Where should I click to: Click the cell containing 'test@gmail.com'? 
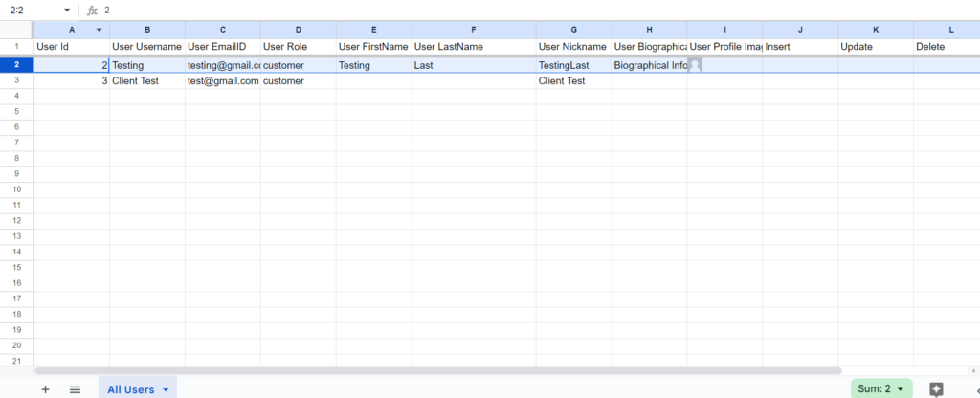222,80
